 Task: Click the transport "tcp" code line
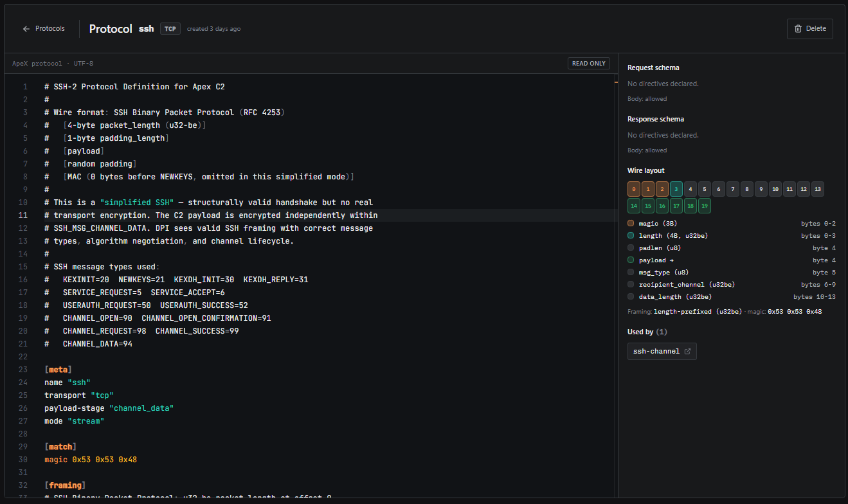pyautogui.click(x=79, y=395)
